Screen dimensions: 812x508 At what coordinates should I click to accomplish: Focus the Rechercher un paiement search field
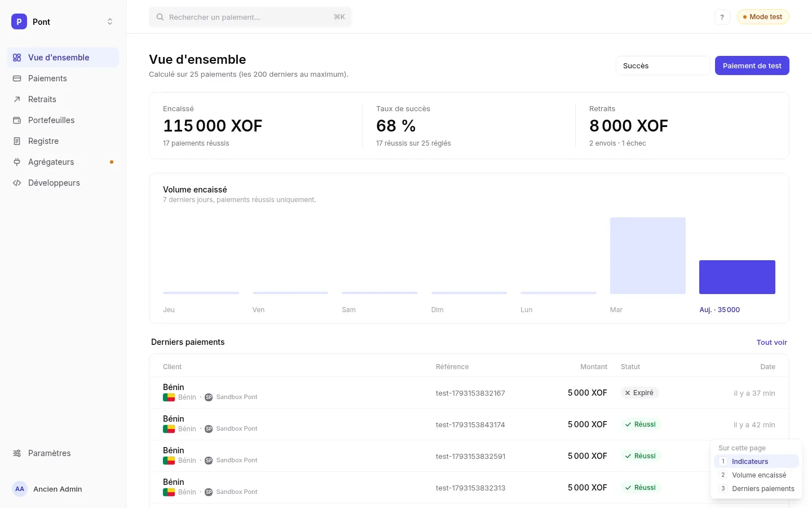click(250, 17)
